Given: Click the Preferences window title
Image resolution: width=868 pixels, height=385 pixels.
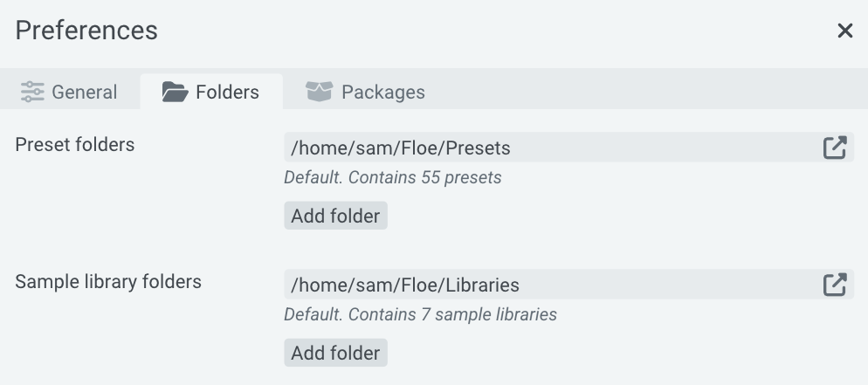Looking at the screenshot, I should point(86,31).
